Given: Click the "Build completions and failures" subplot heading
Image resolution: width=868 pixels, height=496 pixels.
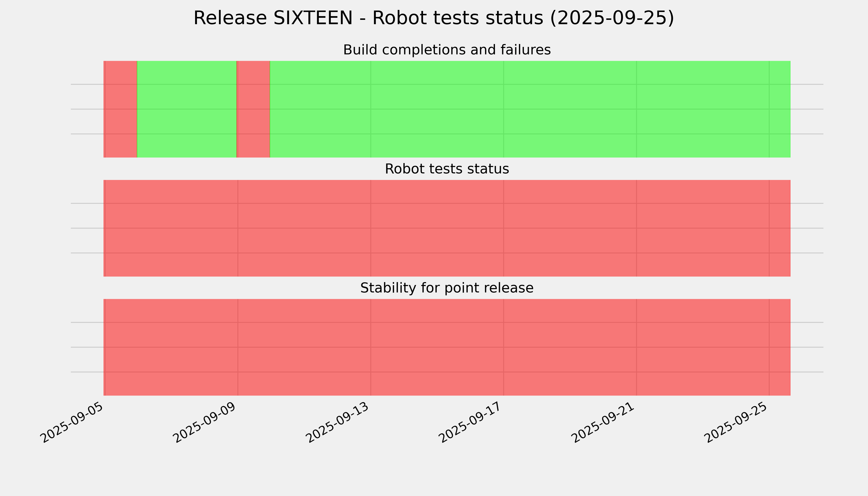Looking at the screenshot, I should (x=447, y=50).
